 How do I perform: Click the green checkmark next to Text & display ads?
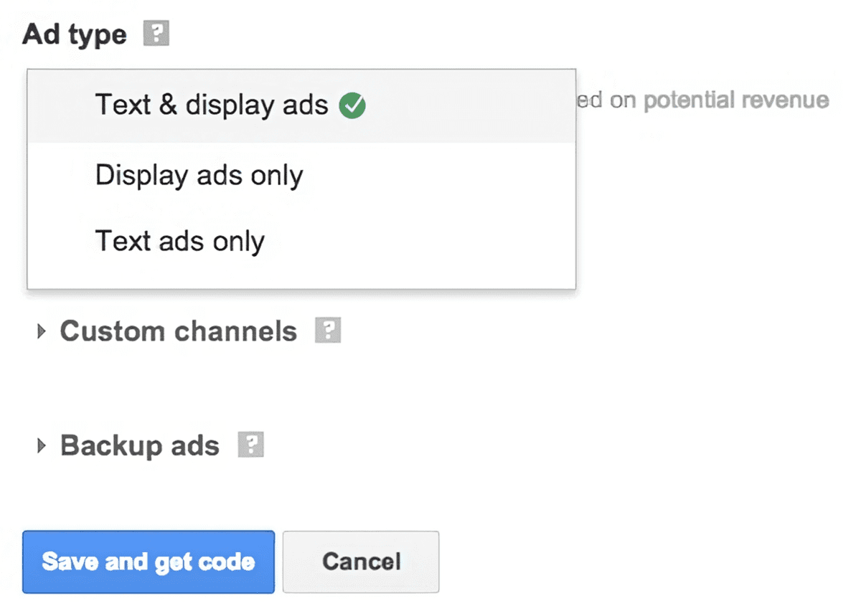[x=352, y=105]
